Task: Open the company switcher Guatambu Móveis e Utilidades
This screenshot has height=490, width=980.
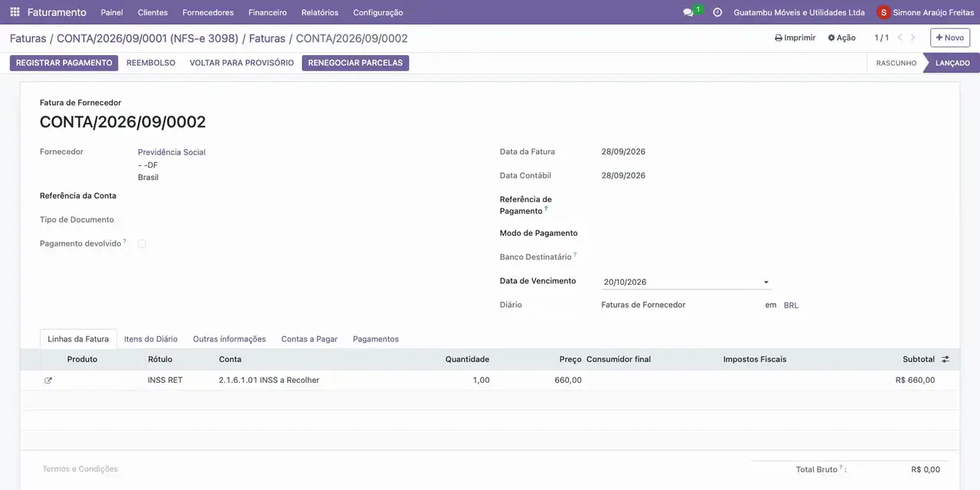Action: [x=799, y=12]
